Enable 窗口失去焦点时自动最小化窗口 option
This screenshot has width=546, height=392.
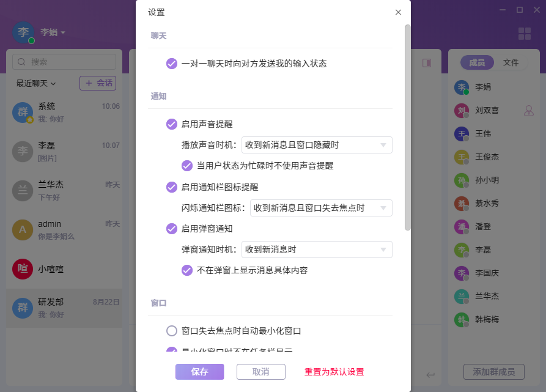(171, 331)
